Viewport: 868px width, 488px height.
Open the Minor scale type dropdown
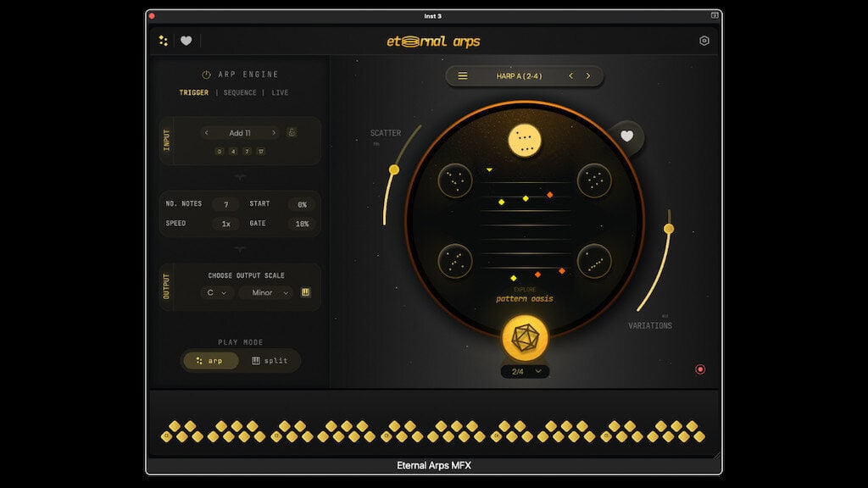267,292
